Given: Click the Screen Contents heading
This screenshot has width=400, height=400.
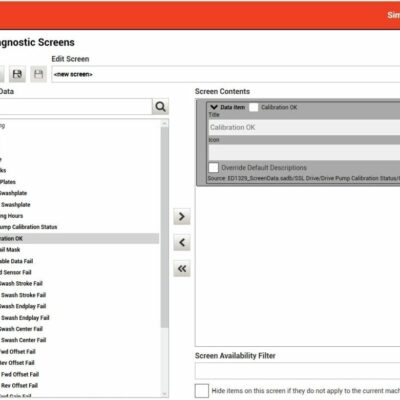Looking at the screenshot, I should [222, 91].
